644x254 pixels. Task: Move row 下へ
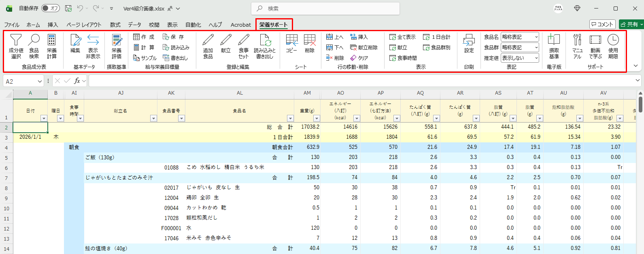335,47
